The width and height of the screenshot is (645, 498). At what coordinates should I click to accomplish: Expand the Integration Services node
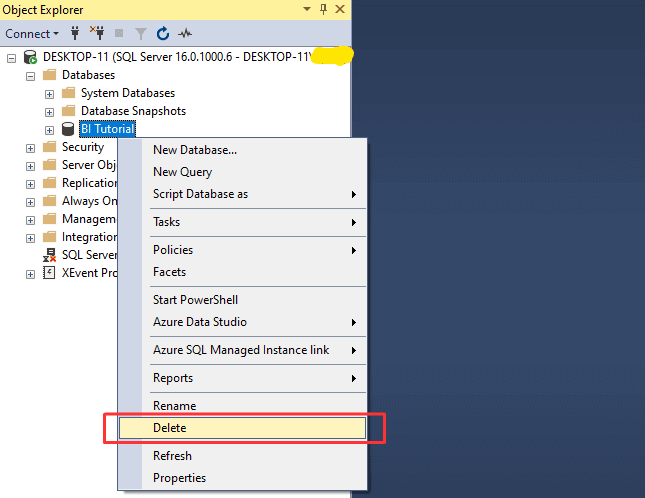click(30, 238)
